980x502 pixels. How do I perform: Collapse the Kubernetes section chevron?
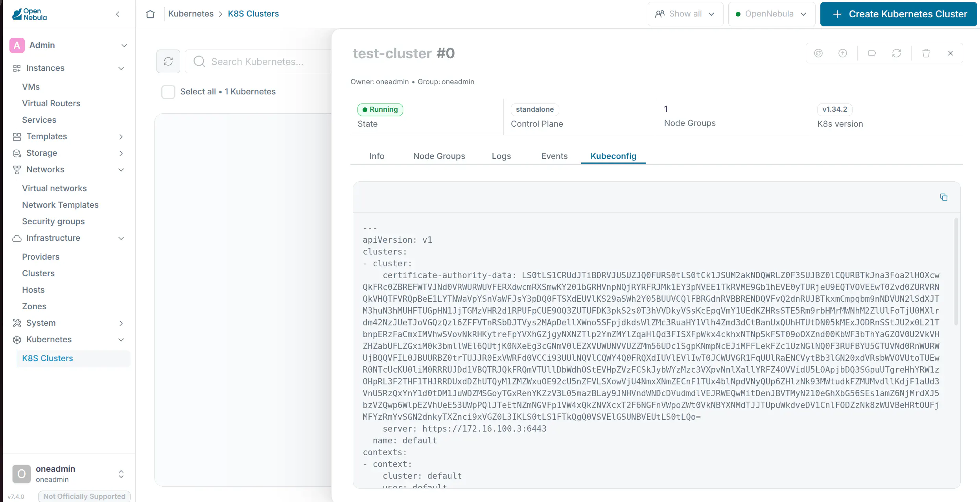click(121, 340)
